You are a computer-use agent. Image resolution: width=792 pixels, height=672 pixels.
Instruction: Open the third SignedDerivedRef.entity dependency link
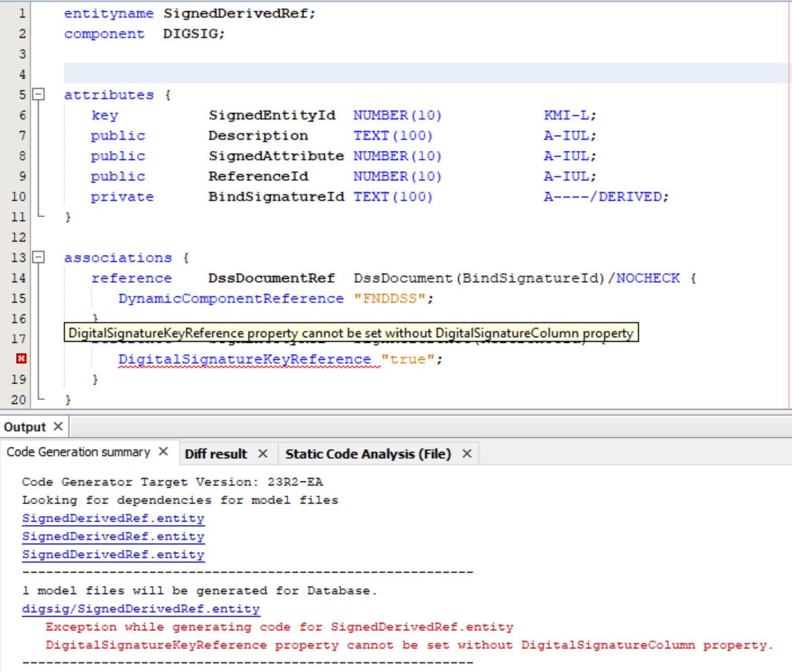click(x=113, y=554)
